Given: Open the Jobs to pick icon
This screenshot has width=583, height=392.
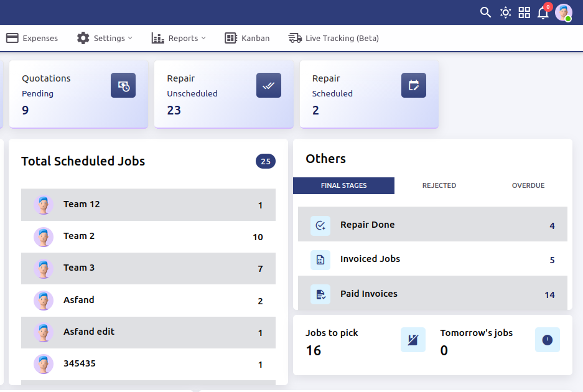Looking at the screenshot, I should pyautogui.click(x=413, y=340).
